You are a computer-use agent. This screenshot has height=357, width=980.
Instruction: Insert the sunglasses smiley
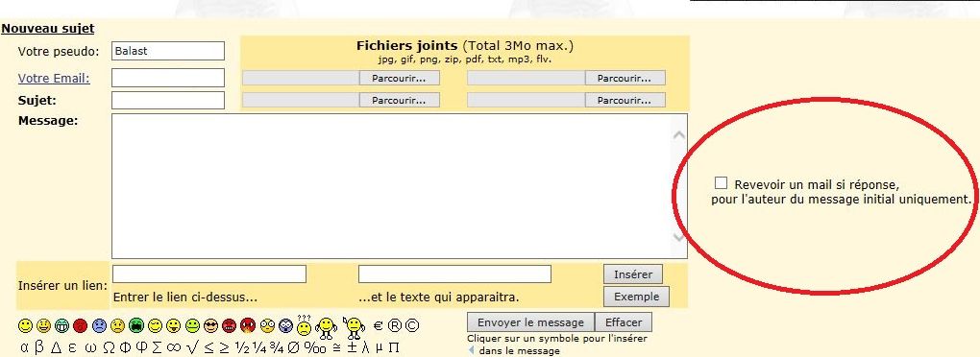[210, 325]
